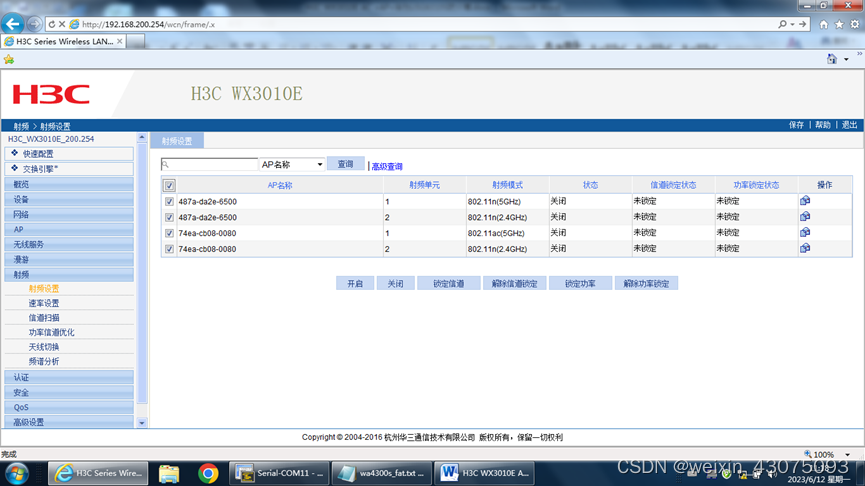
Task: Open the new tab button beside H3C tab
Action: point(136,41)
